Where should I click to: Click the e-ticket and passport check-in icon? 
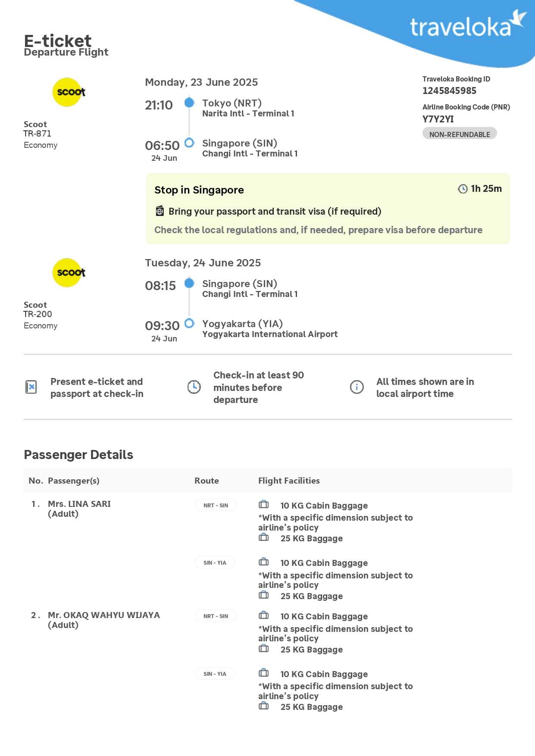click(x=31, y=387)
